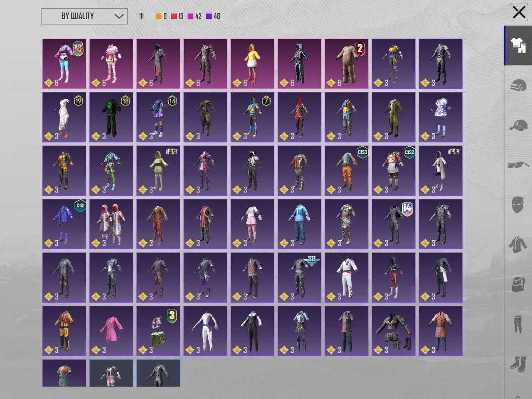Open the outfits set category in sidebar
This screenshot has height=399, width=532.
518,45
